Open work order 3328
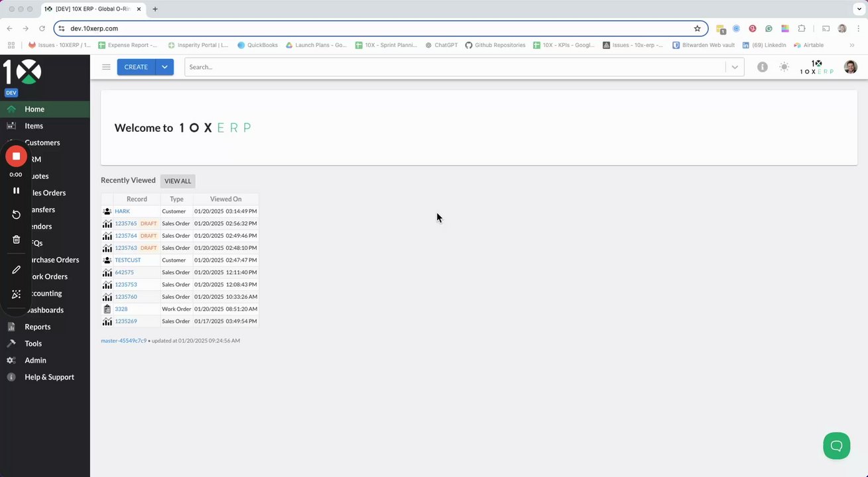The image size is (868, 477). tap(121, 309)
